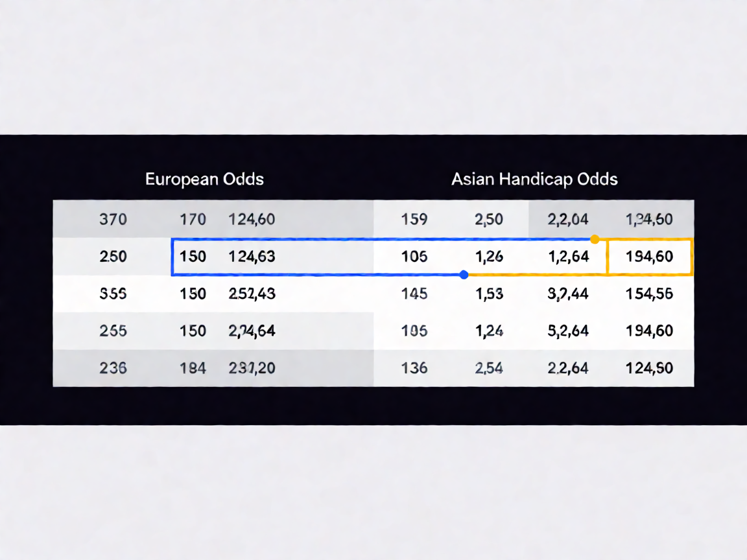Image resolution: width=747 pixels, height=560 pixels.
Task: Click the Asian Handicap Odds heading
Action: coord(534,179)
